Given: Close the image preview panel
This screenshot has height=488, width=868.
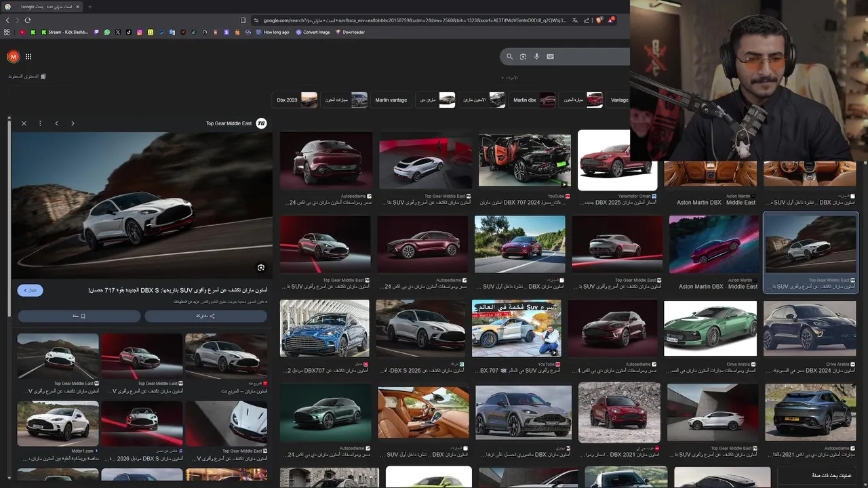Looking at the screenshot, I should coord(24,123).
